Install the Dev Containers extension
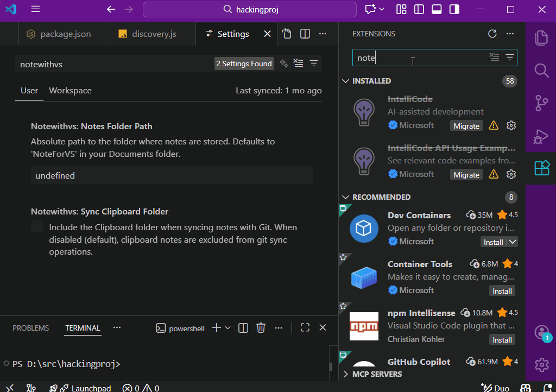Screen dimensions: 556x392 coord(493,242)
